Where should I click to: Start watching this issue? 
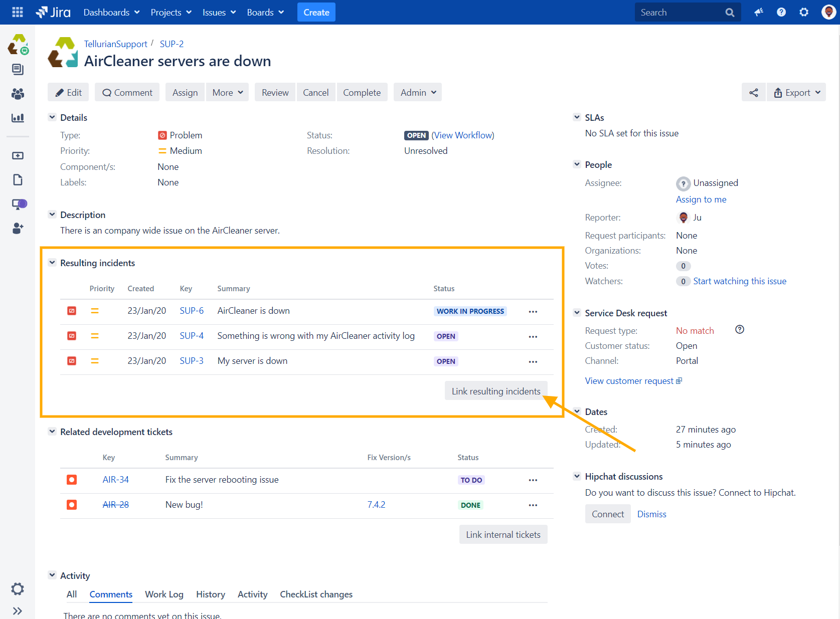pos(740,281)
